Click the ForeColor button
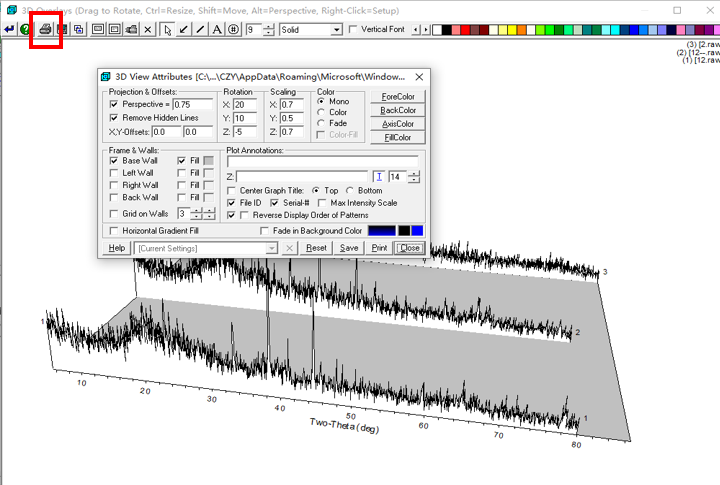Viewport: 720px width, 485px height. (397, 97)
